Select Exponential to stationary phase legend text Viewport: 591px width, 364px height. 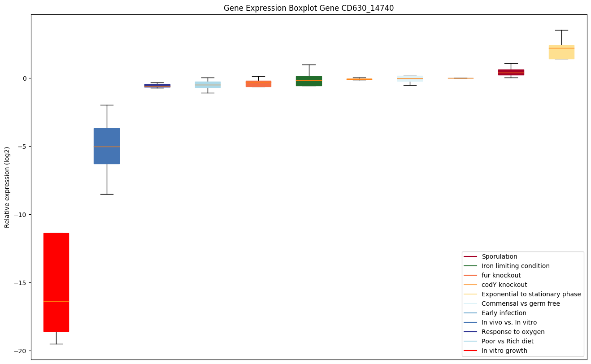coord(531,294)
